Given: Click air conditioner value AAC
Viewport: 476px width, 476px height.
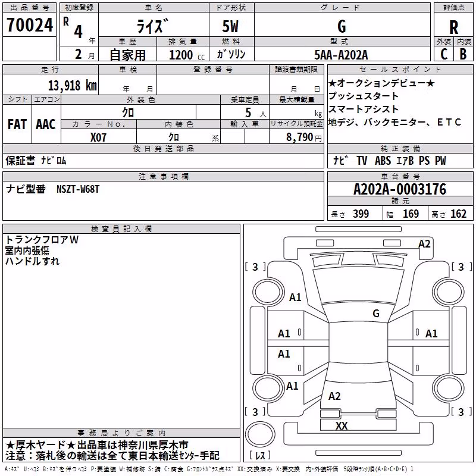Looking at the screenshot, I should click(46, 124).
